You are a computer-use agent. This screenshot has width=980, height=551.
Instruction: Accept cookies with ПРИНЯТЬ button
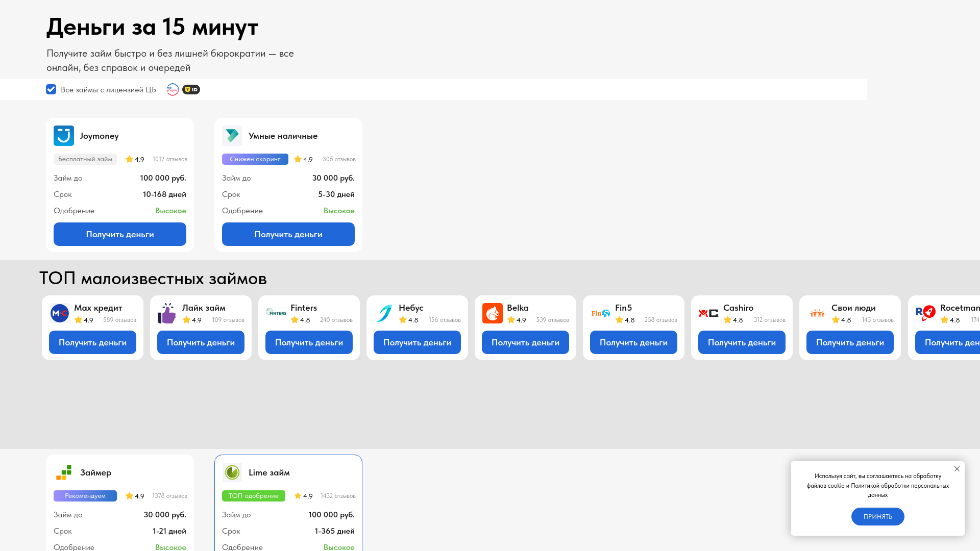(878, 516)
